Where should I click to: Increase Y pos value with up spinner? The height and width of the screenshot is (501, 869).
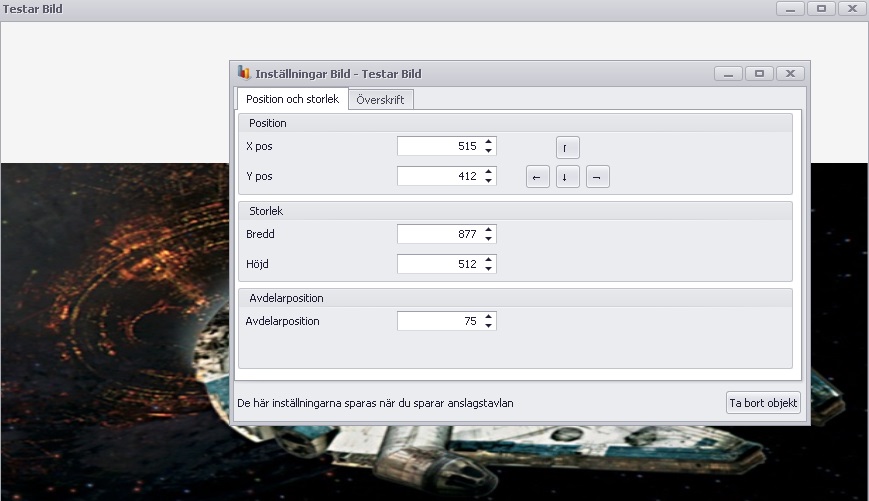(x=488, y=172)
